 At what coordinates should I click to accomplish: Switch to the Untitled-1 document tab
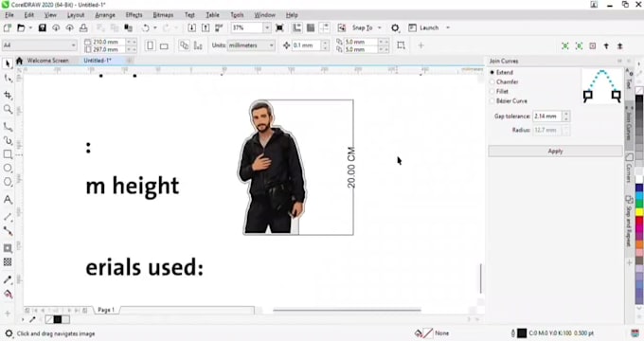(98, 61)
